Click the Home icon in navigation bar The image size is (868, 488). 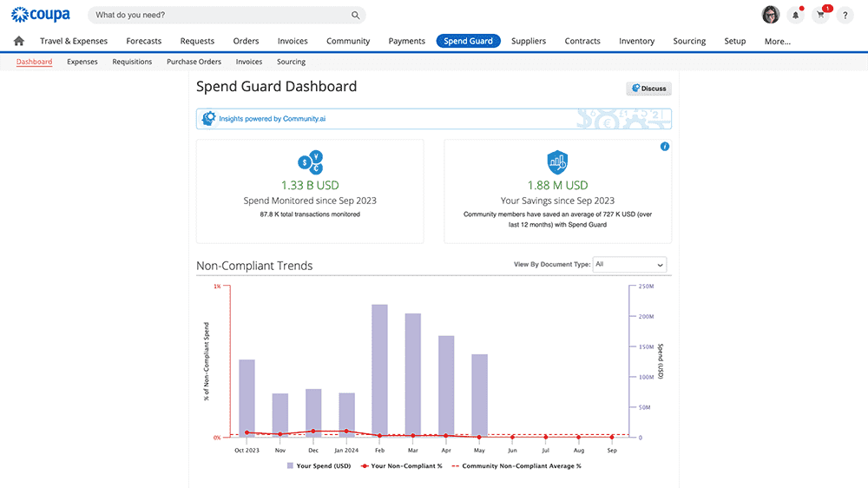tap(19, 41)
